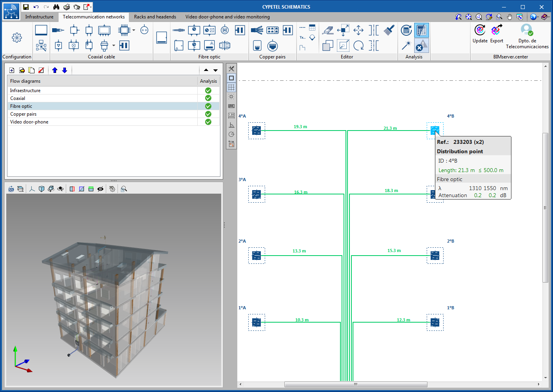Click the Save icon in title bar
The image size is (553, 392).
[26, 7]
